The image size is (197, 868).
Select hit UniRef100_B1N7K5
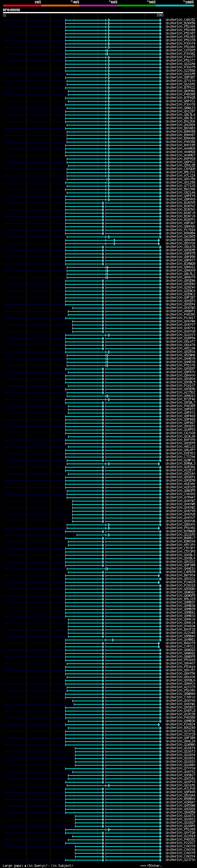(x=180, y=203)
